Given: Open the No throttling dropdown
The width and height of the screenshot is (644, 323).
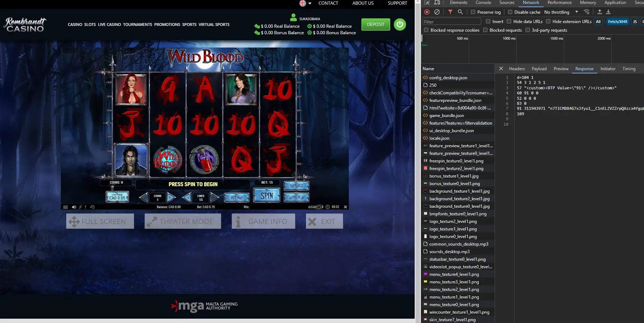Looking at the screenshot, I should coord(561,12).
